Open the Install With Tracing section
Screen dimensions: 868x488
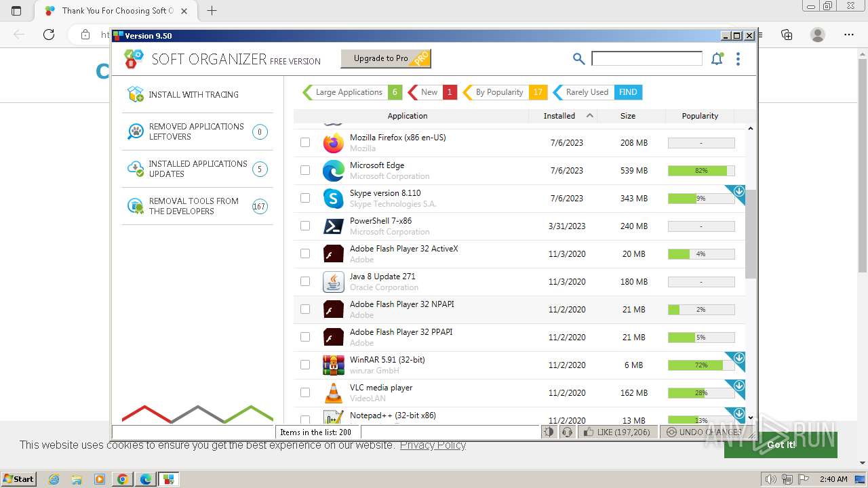tap(197, 94)
